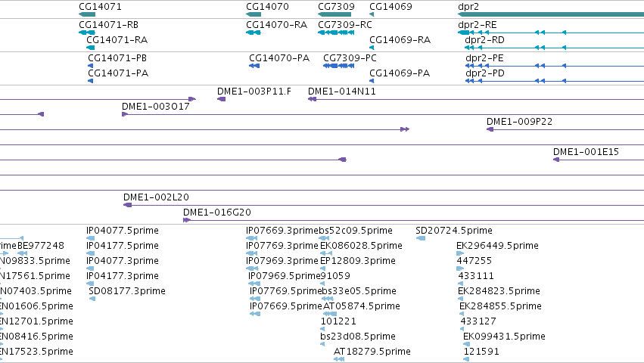Select protein label CG14070-PA

[x=279, y=58]
